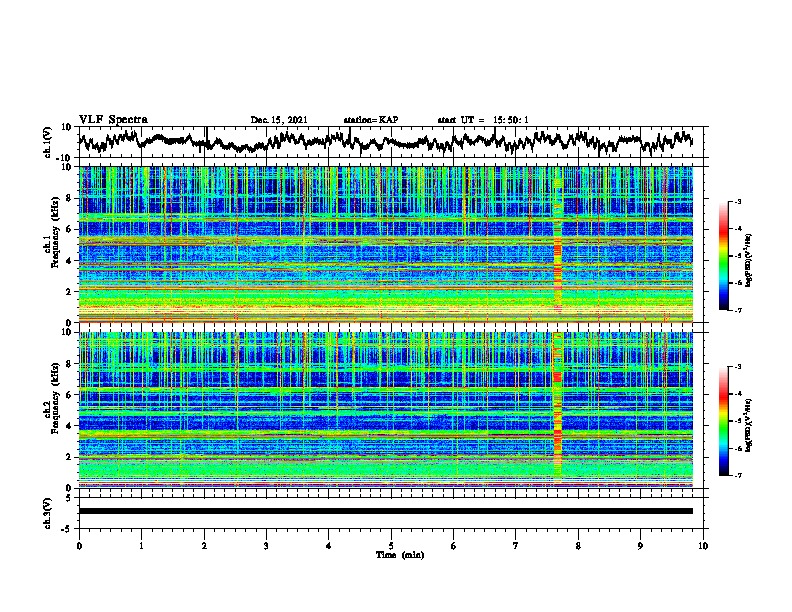Click the 'ch.3(V)' axis label

(48, 513)
